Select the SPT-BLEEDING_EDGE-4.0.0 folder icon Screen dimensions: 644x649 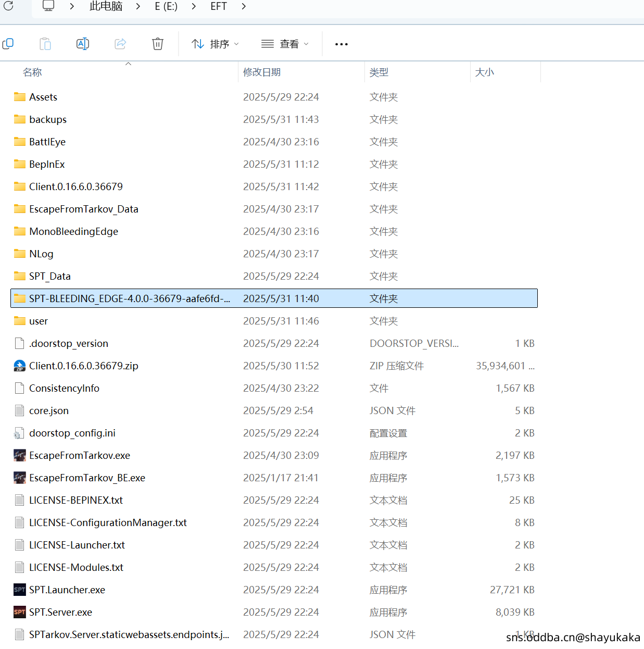[20, 298]
